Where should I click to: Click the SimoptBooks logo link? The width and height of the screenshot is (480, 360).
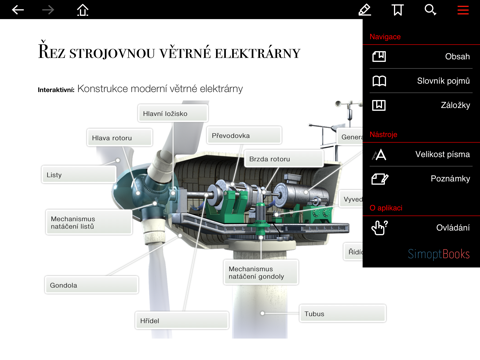coord(439,254)
